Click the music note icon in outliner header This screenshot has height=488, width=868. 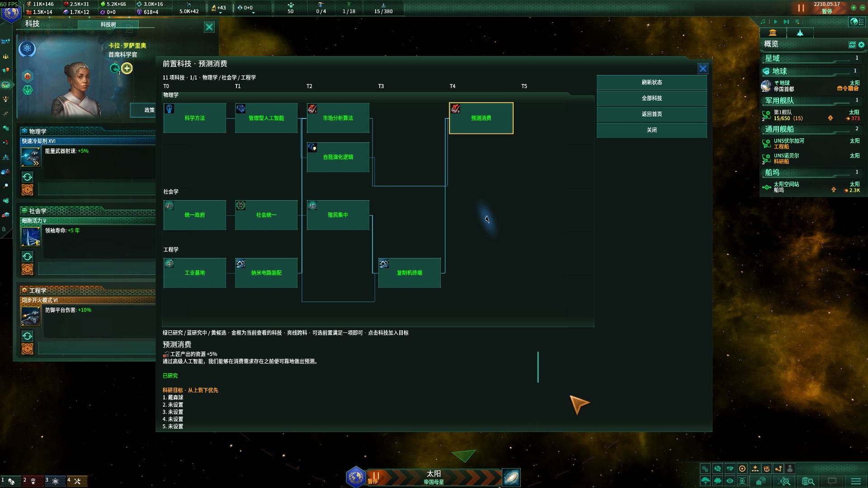763,21
